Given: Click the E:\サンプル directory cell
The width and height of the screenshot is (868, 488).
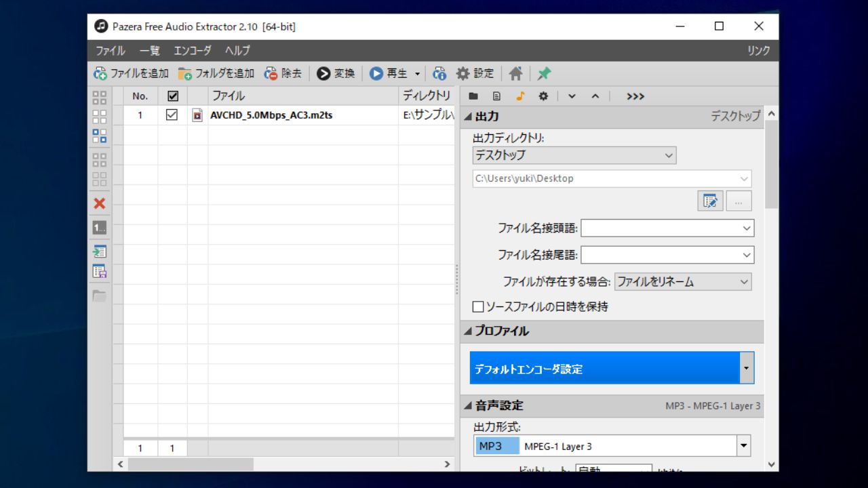Looking at the screenshot, I should pos(427,115).
